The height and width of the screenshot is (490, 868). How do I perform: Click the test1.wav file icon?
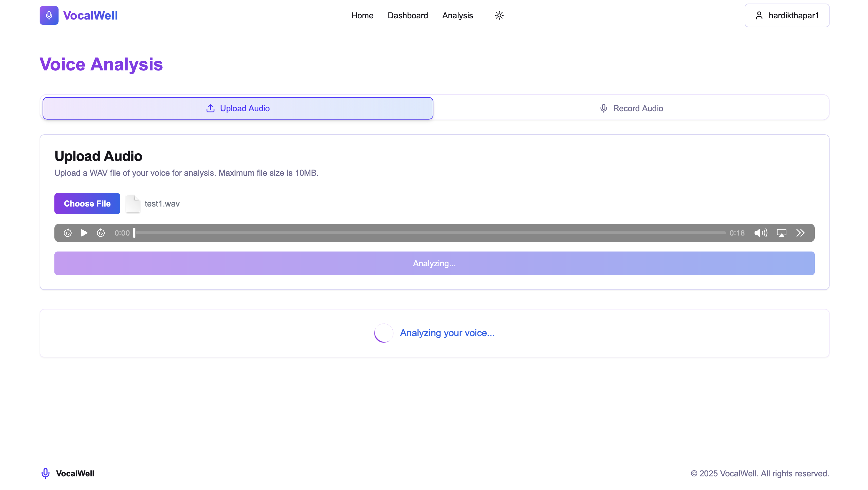tap(133, 204)
